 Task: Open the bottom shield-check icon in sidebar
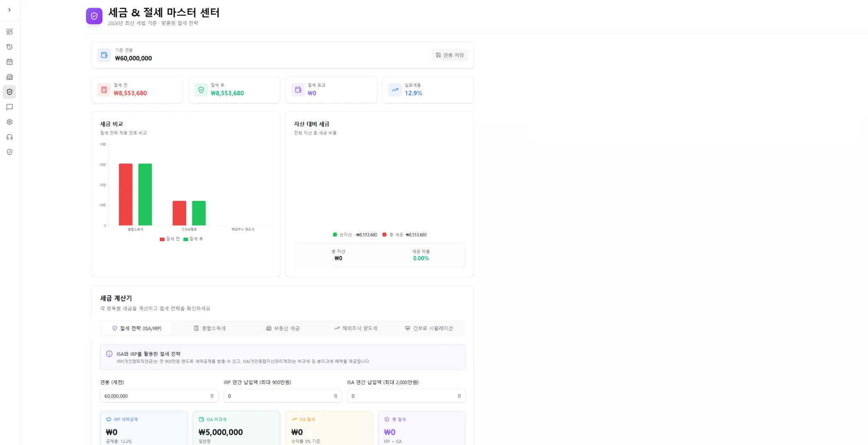9,152
